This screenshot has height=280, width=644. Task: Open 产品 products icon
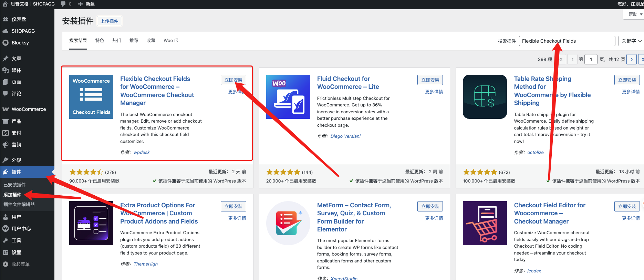click(x=6, y=121)
